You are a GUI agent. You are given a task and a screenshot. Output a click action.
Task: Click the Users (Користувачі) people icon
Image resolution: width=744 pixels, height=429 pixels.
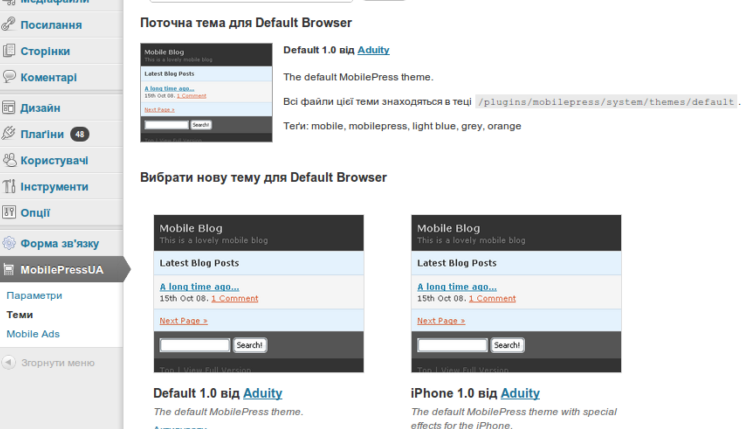(9, 160)
